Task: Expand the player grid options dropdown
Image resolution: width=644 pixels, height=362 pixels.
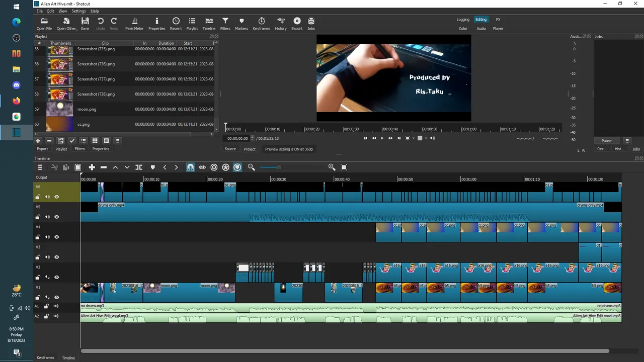Action: 426,138
